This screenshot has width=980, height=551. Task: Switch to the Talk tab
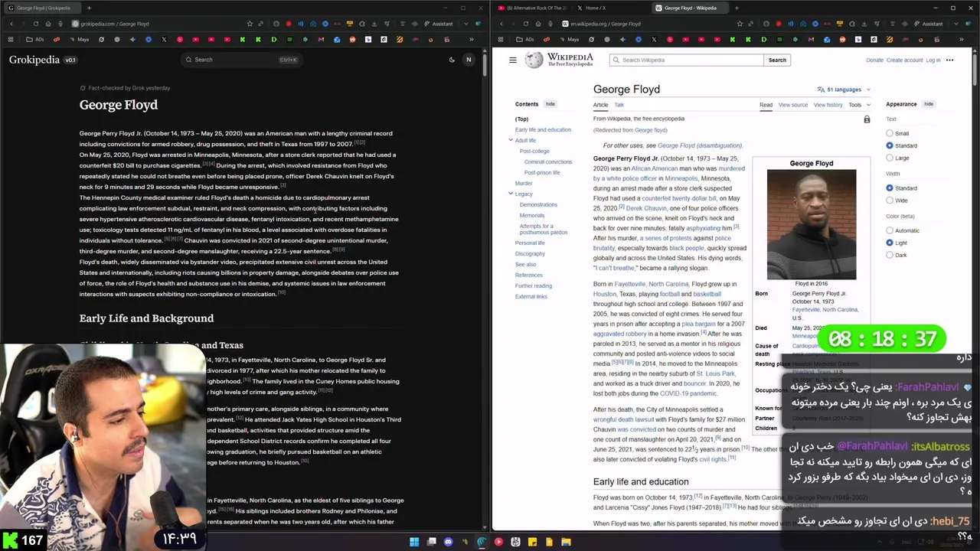coord(619,105)
